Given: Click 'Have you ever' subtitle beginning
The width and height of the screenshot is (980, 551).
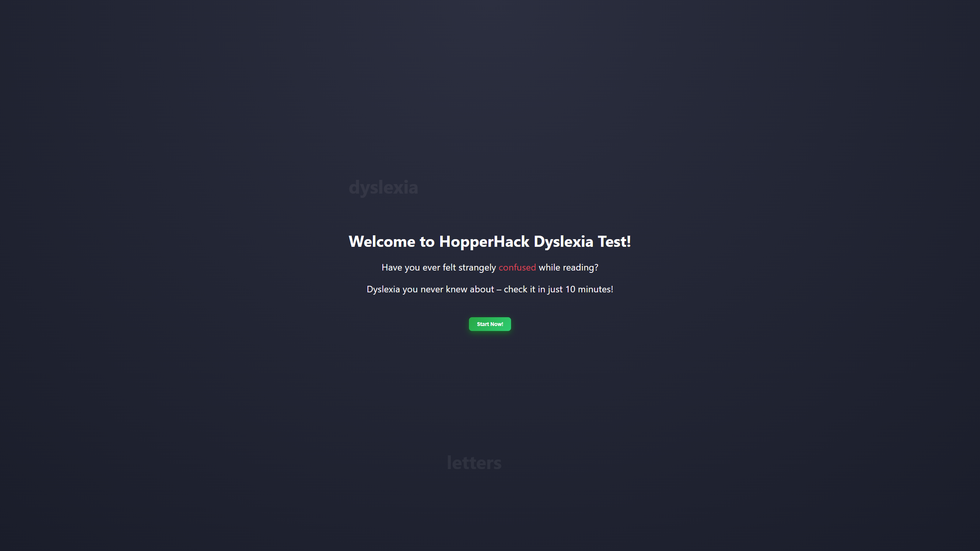Looking at the screenshot, I should point(410,267).
